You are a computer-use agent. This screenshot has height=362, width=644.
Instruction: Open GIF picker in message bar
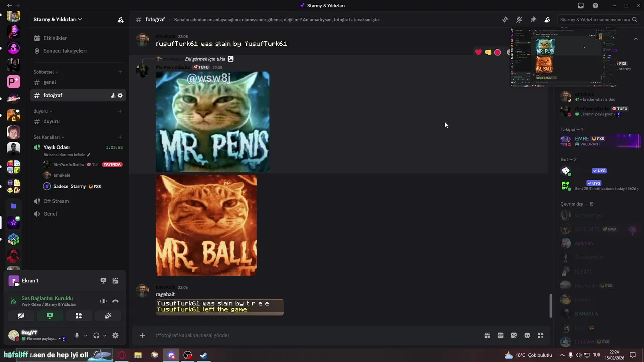click(501, 335)
